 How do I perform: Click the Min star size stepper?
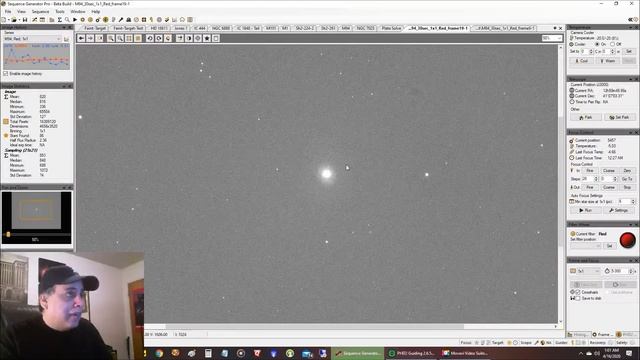(x=633, y=202)
